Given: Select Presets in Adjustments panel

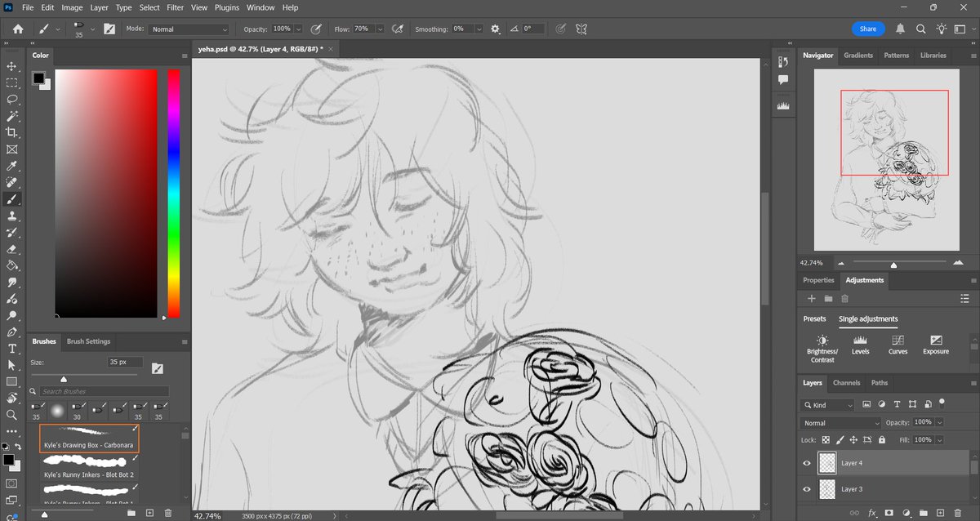Looking at the screenshot, I should (814, 319).
